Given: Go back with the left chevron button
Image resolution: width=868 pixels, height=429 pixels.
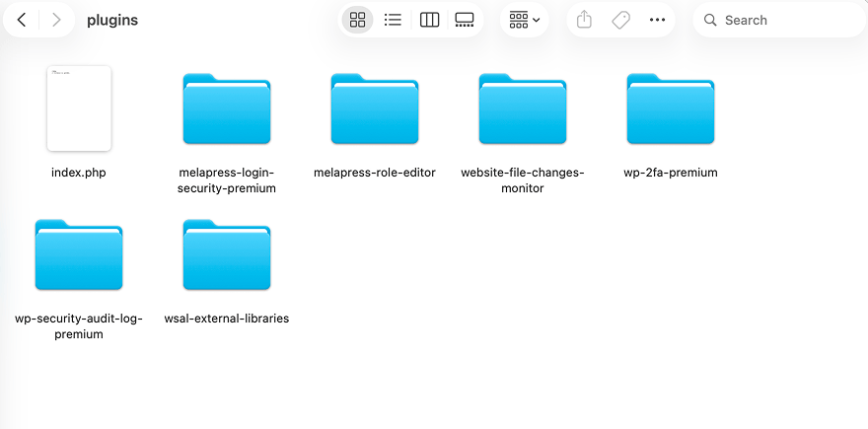Looking at the screenshot, I should (22, 21).
